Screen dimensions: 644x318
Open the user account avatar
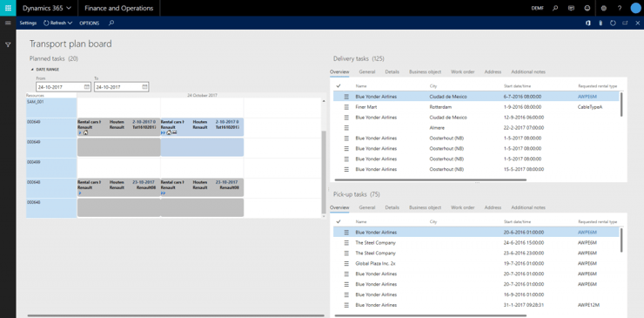click(x=636, y=8)
